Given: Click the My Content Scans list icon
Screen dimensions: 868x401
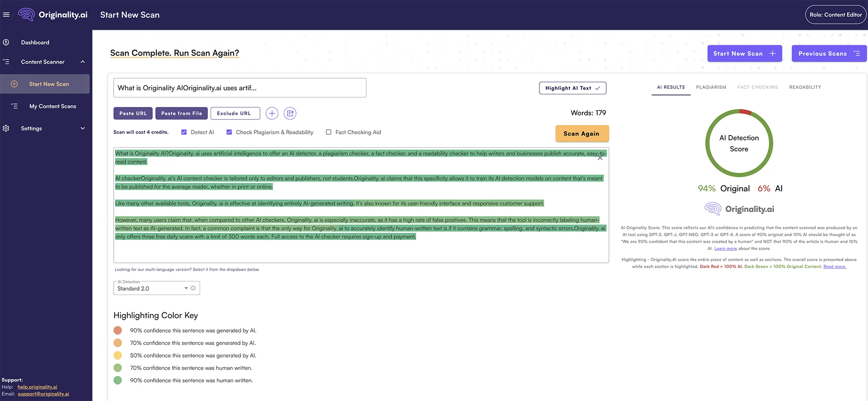Looking at the screenshot, I should coord(14,106).
